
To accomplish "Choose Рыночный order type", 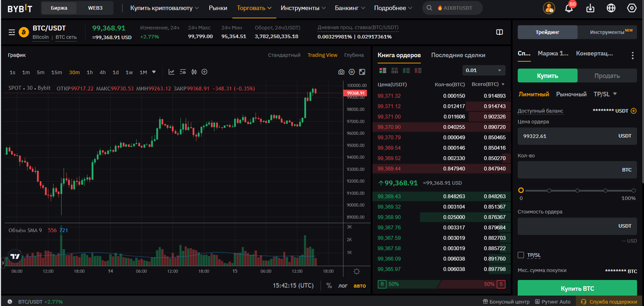I will pos(571,94).
